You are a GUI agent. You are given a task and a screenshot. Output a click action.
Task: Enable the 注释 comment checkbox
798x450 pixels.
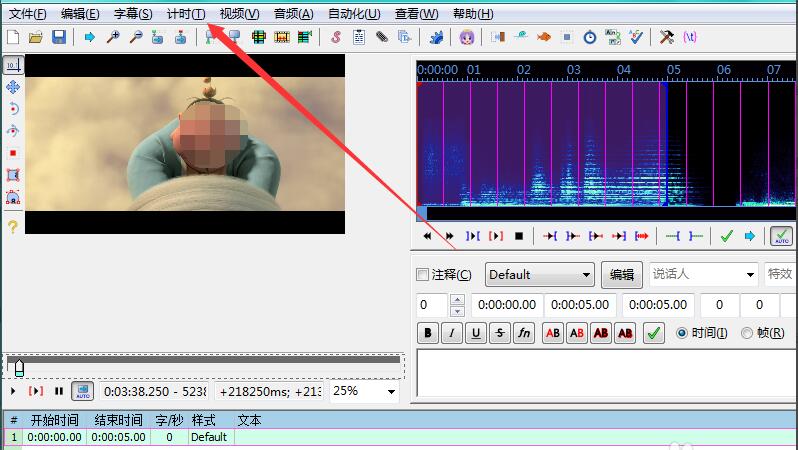[422, 275]
